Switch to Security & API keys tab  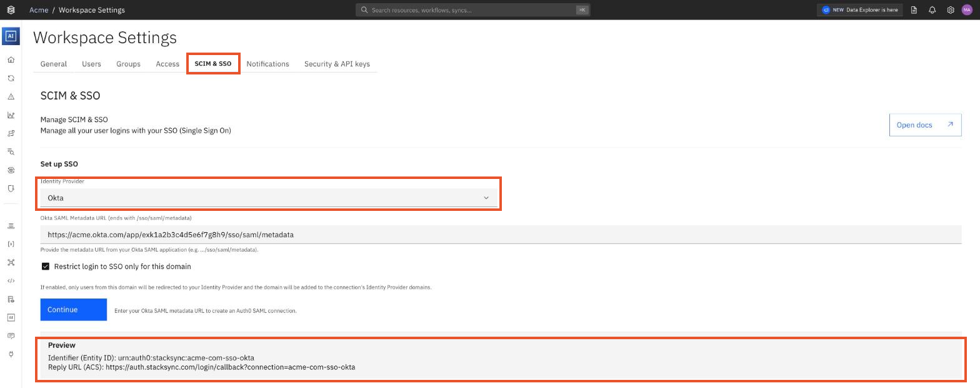[x=337, y=64]
